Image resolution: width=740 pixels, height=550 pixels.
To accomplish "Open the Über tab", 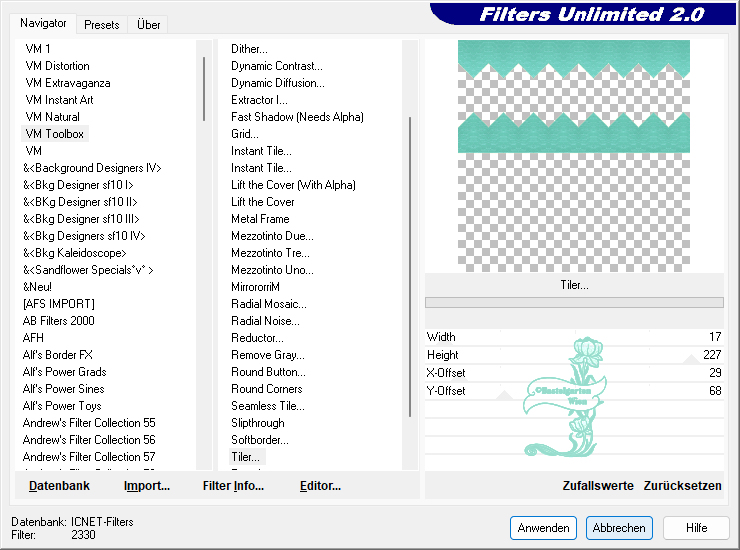I will (x=149, y=25).
